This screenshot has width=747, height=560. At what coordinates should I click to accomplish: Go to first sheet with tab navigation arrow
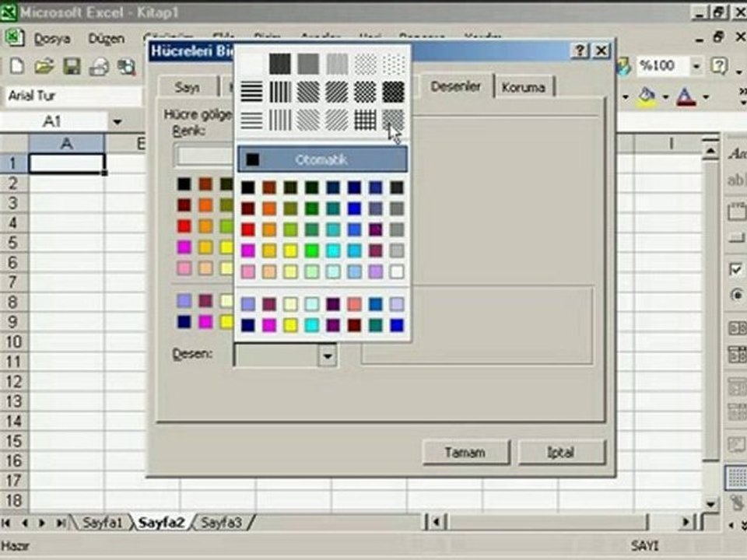(x=6, y=523)
